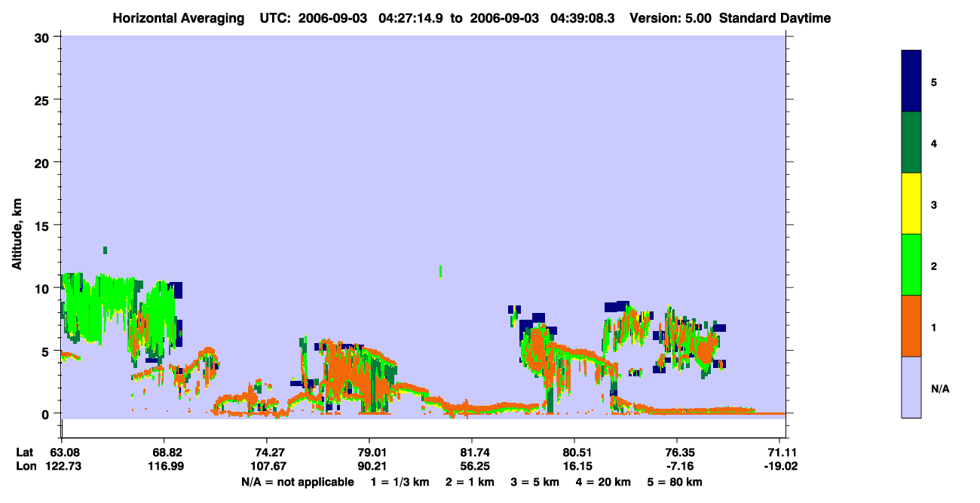The height and width of the screenshot is (503, 980).
Task: Click the altitude tick label 5
Action: [x=47, y=351]
